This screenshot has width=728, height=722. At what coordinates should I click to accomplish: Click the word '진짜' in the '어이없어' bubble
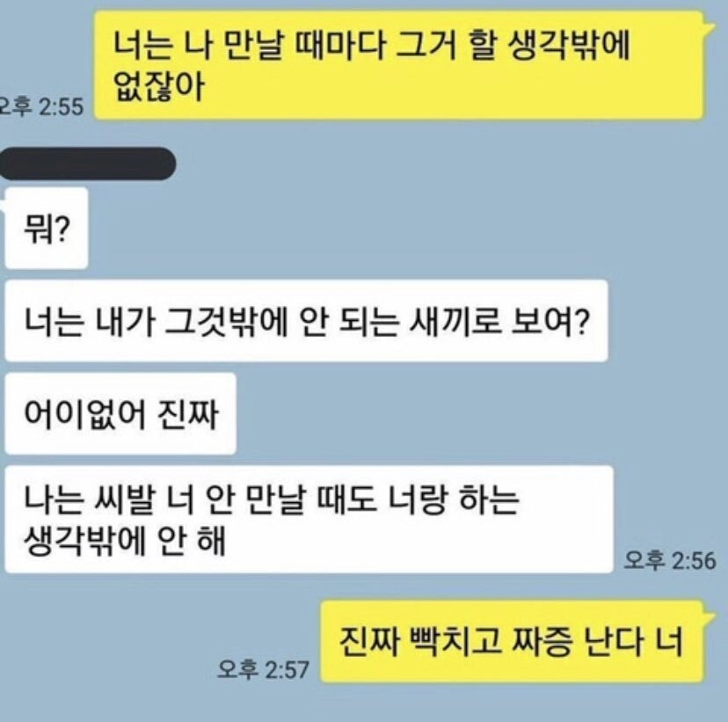[x=188, y=414]
